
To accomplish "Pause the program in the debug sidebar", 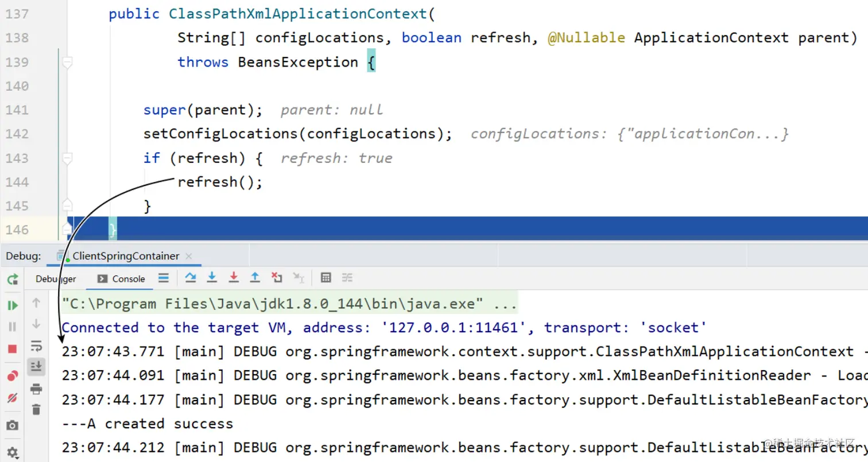I will [12, 327].
